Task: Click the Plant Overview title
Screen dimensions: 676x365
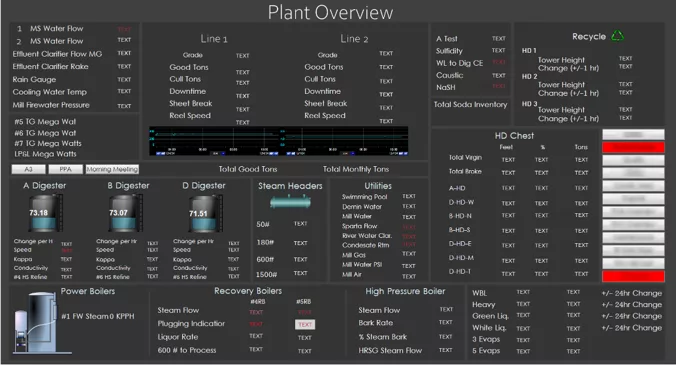Action: (x=330, y=12)
